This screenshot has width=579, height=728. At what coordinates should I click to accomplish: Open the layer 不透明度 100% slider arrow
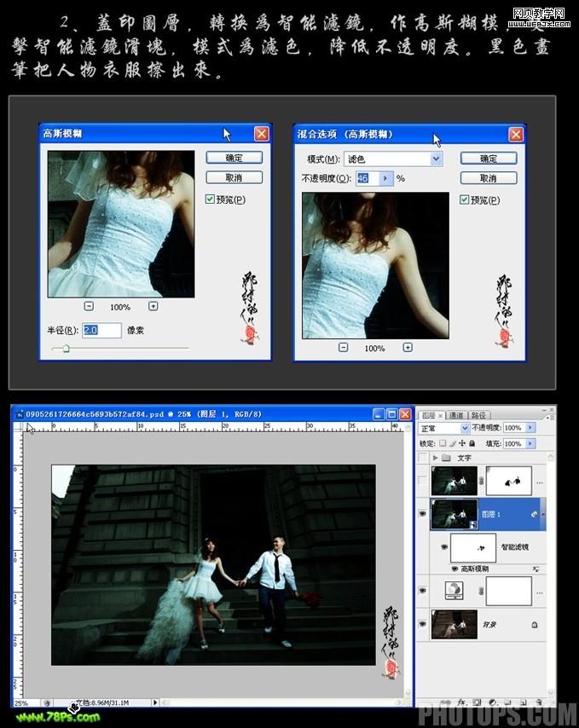[530, 428]
